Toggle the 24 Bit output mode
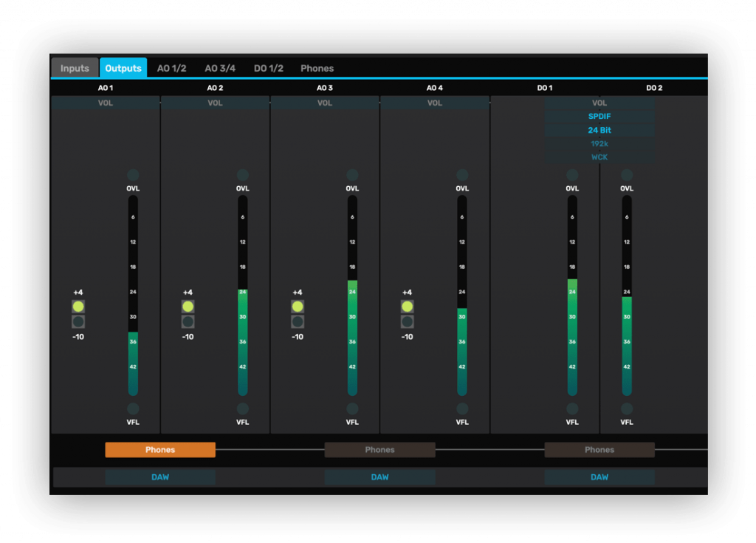The image size is (756, 543). (599, 130)
